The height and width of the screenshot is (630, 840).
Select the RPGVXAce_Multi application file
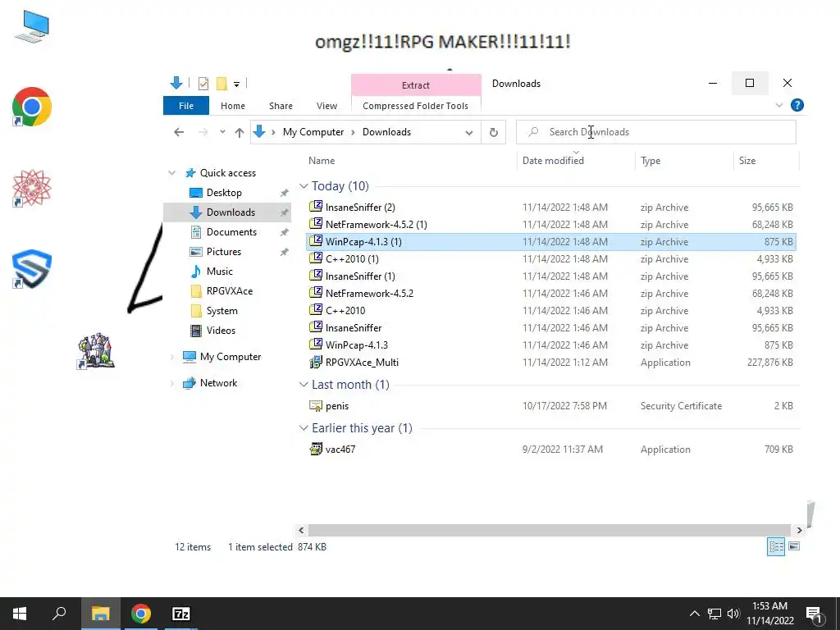pyautogui.click(x=552, y=362)
